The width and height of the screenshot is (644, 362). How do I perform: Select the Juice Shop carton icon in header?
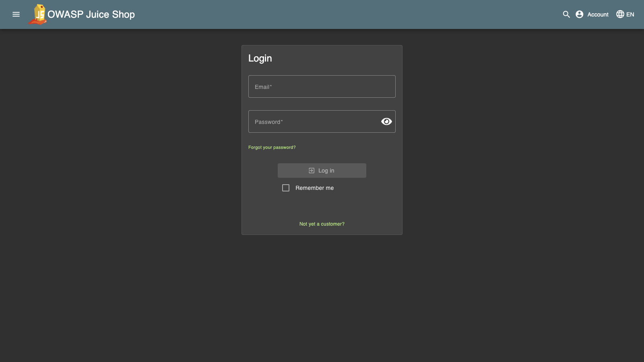tap(39, 14)
